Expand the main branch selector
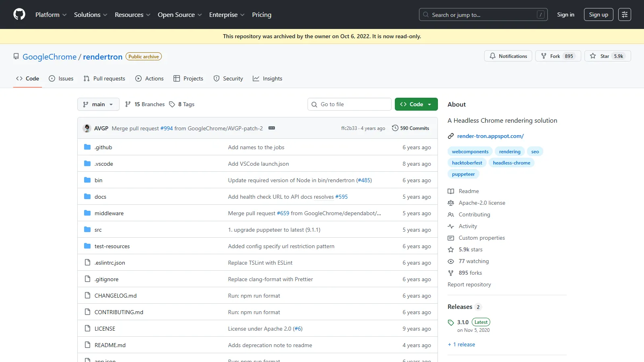Screen dimensions: 644x362 [x=98, y=104]
